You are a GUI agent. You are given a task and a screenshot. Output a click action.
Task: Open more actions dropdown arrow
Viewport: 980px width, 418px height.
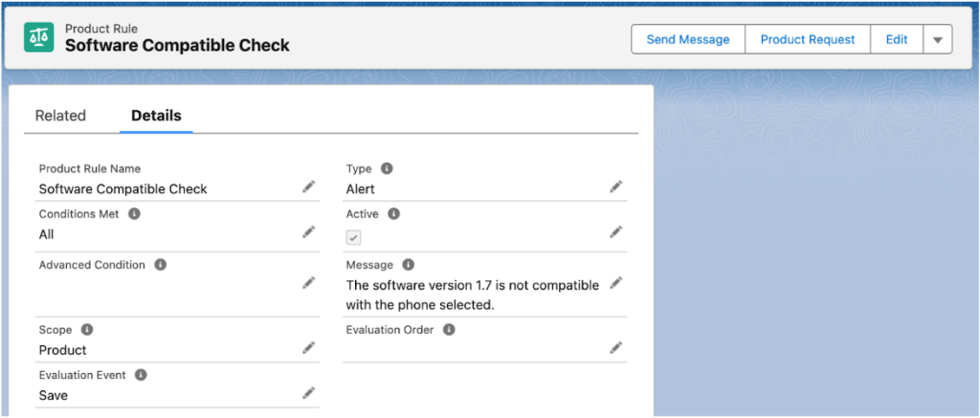click(x=938, y=39)
